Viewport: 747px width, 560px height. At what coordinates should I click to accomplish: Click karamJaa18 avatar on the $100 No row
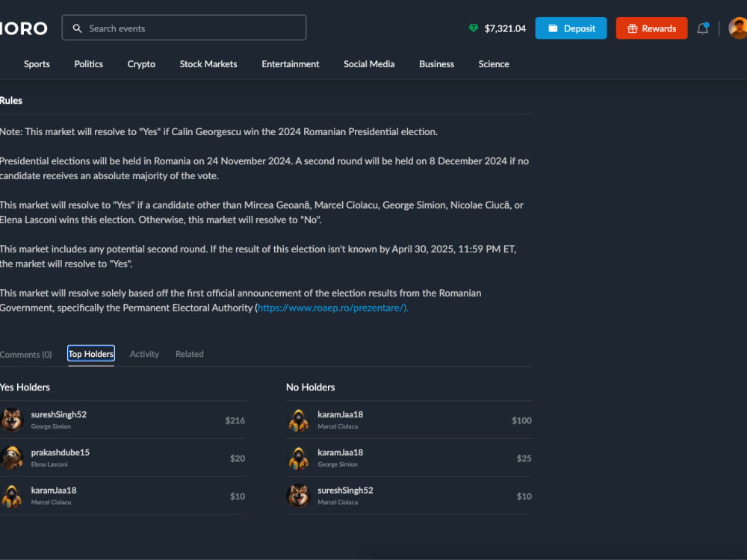pyautogui.click(x=299, y=420)
